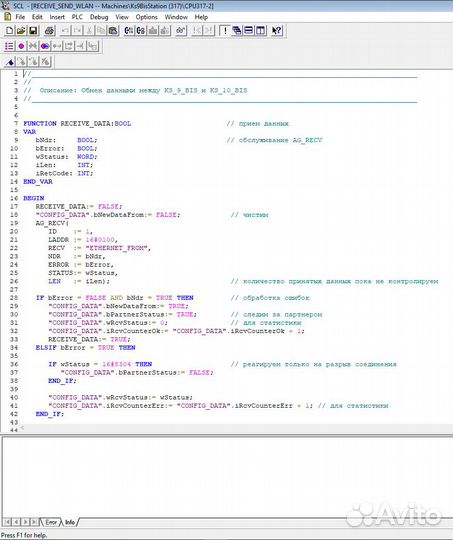Open the Options menu
453x540 pixels.
tap(146, 17)
